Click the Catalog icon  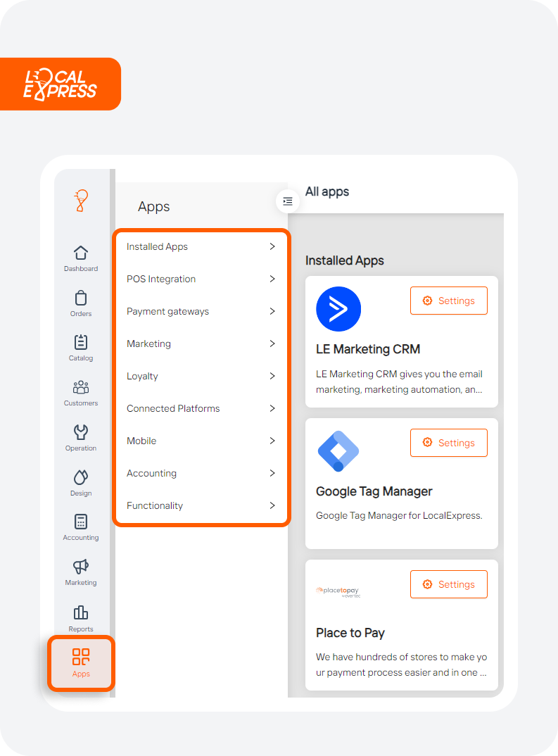pos(80,346)
